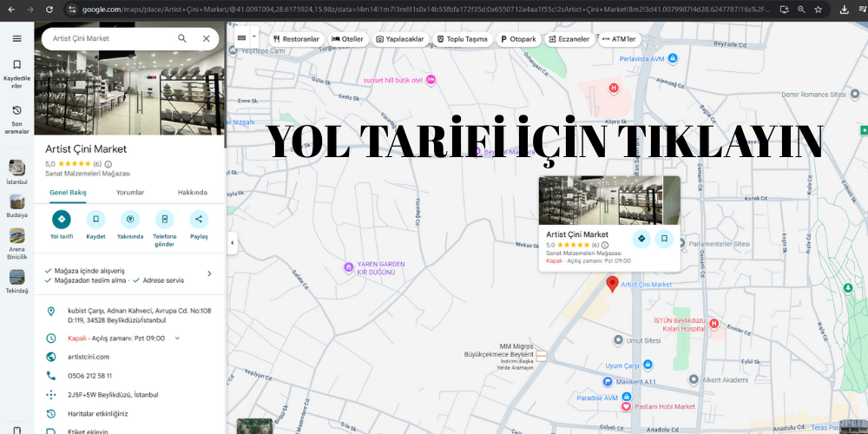Click the Yol tarifi directions icon
868x434 pixels.
pyautogui.click(x=61, y=220)
